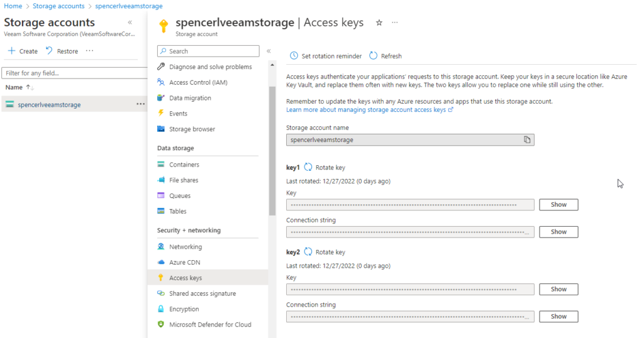This screenshot has width=644, height=338.
Task: Open File shares
Action: click(184, 180)
